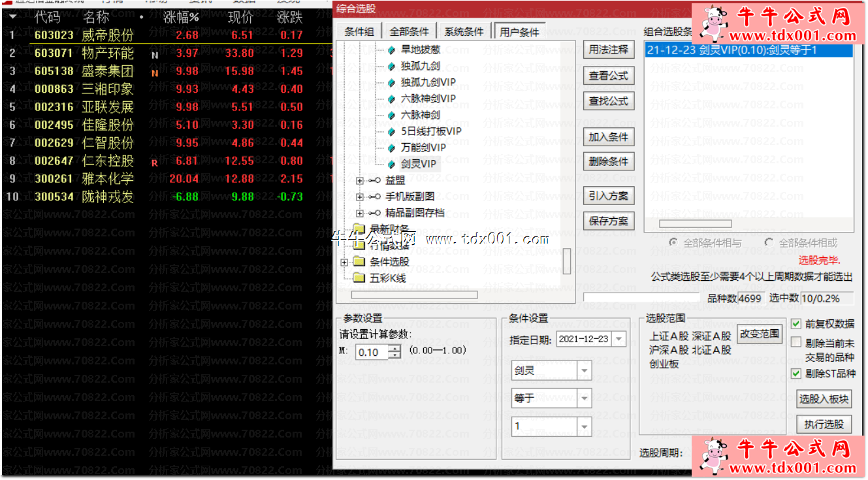Click the formula icon beside 5日线打板VIP
The height and width of the screenshot is (480, 868).
point(391,132)
